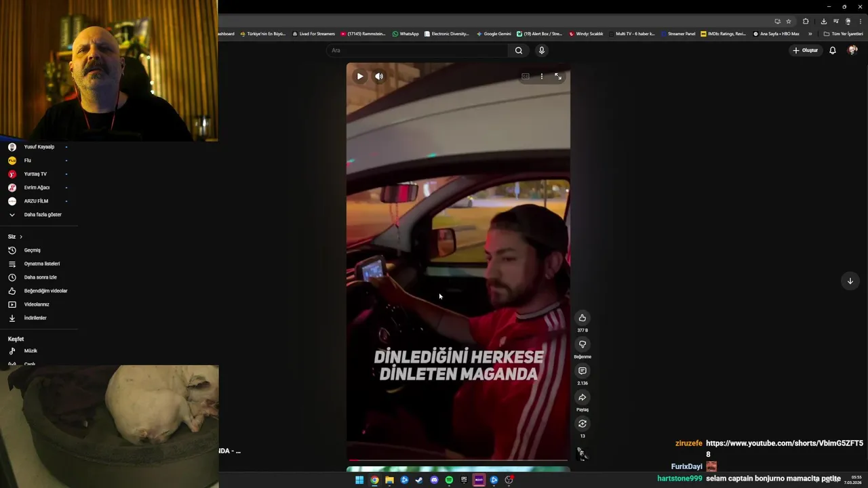Click the YouTube search field labeled Ara

coord(416,50)
